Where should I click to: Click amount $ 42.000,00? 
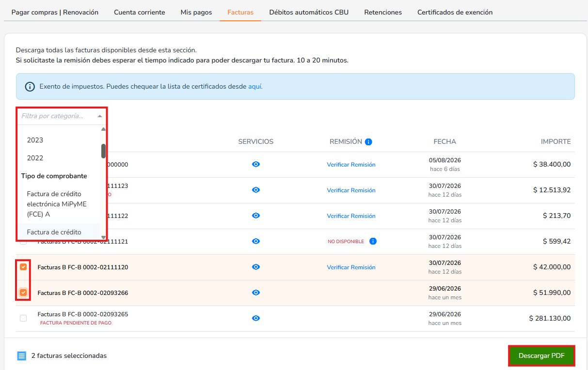click(552, 267)
